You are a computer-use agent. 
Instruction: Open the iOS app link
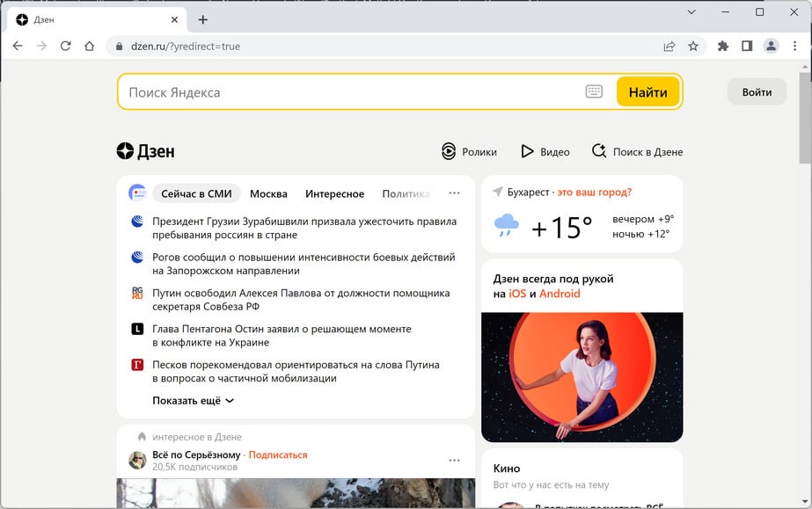pos(517,294)
